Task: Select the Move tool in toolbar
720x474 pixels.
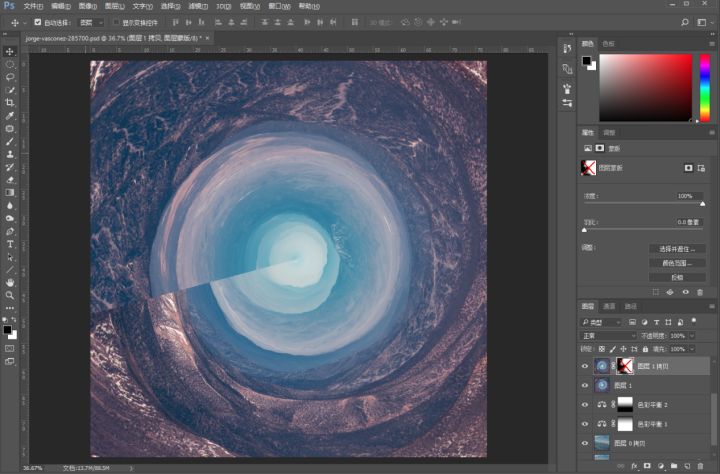Action: pos(10,51)
